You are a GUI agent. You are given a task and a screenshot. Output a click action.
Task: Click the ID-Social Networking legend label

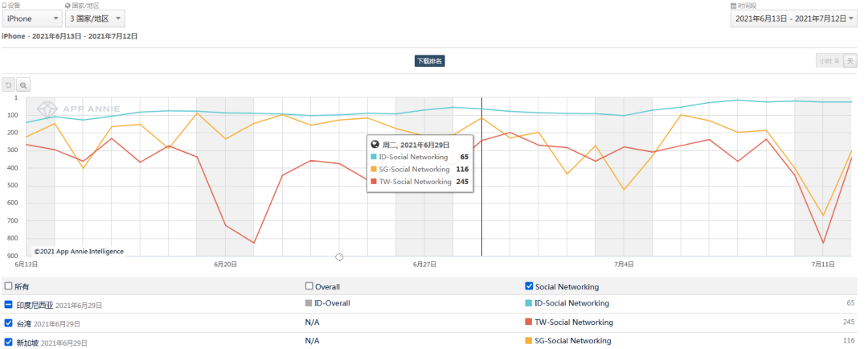(x=572, y=303)
